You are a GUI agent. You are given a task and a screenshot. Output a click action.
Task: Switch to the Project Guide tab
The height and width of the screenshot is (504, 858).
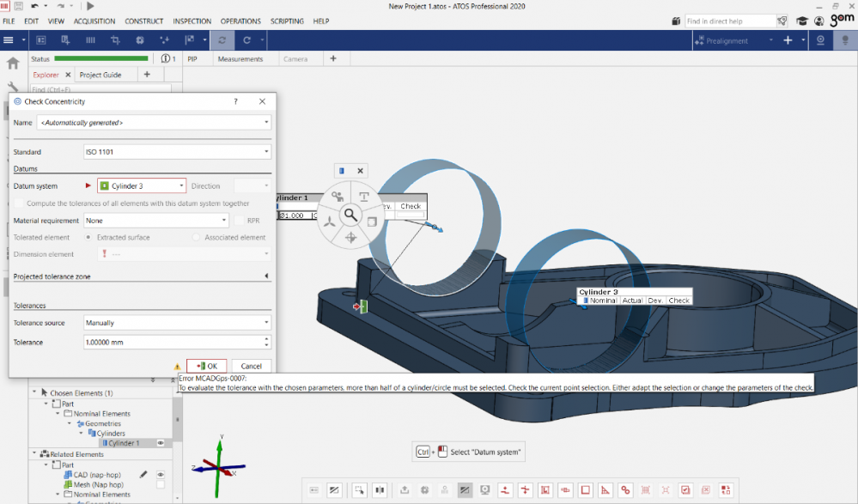click(x=100, y=75)
